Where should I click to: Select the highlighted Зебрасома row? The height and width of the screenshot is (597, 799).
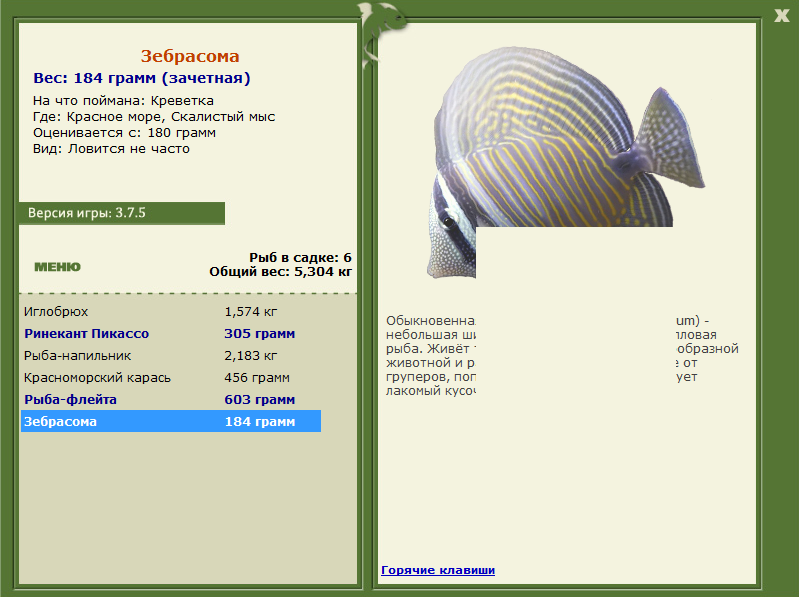pos(171,421)
